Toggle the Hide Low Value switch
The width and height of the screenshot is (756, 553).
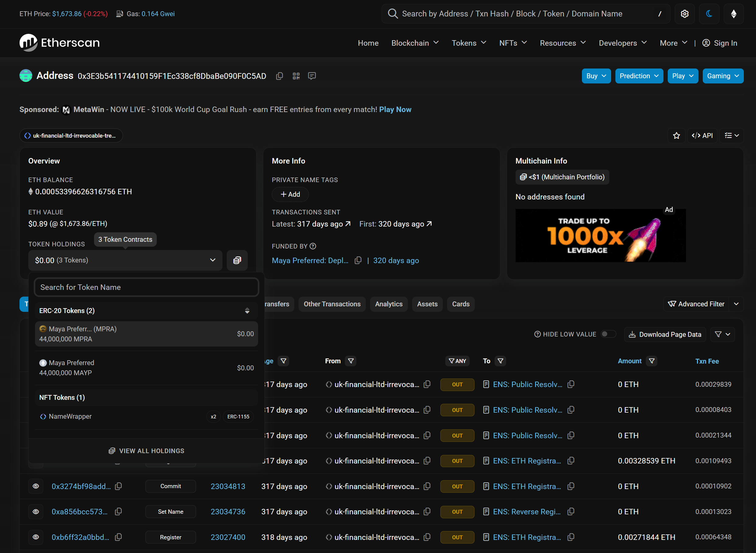(x=608, y=334)
